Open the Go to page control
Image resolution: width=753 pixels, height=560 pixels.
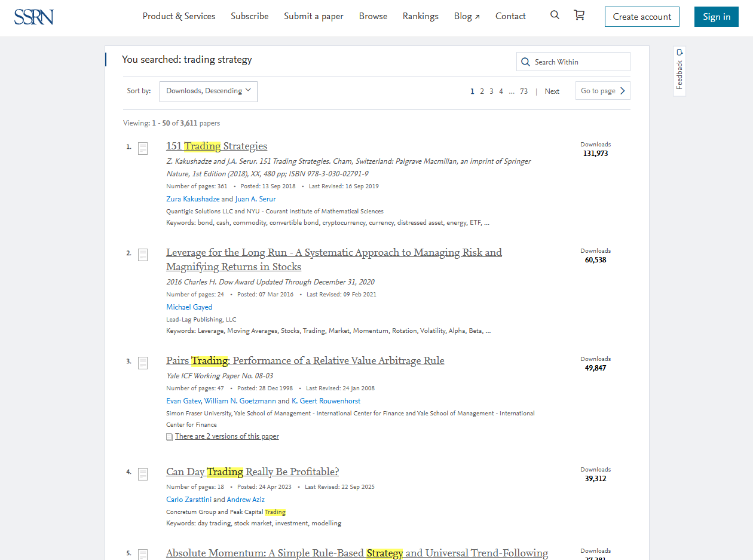pos(603,91)
